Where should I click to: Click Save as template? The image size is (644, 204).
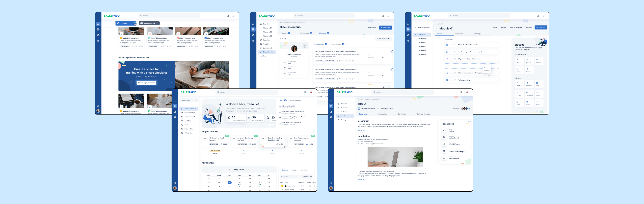516,27
